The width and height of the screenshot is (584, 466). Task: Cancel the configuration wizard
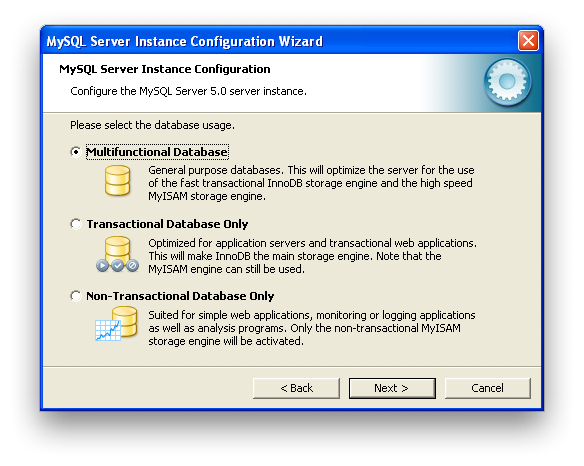(x=488, y=388)
